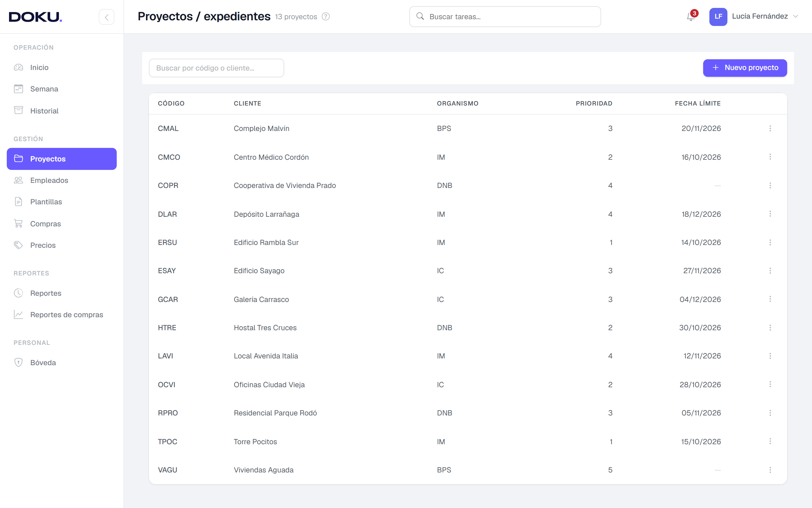This screenshot has width=812, height=508.
Task: Open the row menu for Depósito Larrañaga
Action: pos(770,214)
